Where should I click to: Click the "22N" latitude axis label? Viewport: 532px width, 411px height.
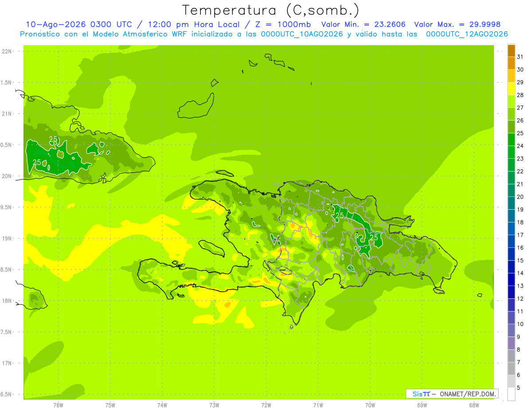[7, 51]
